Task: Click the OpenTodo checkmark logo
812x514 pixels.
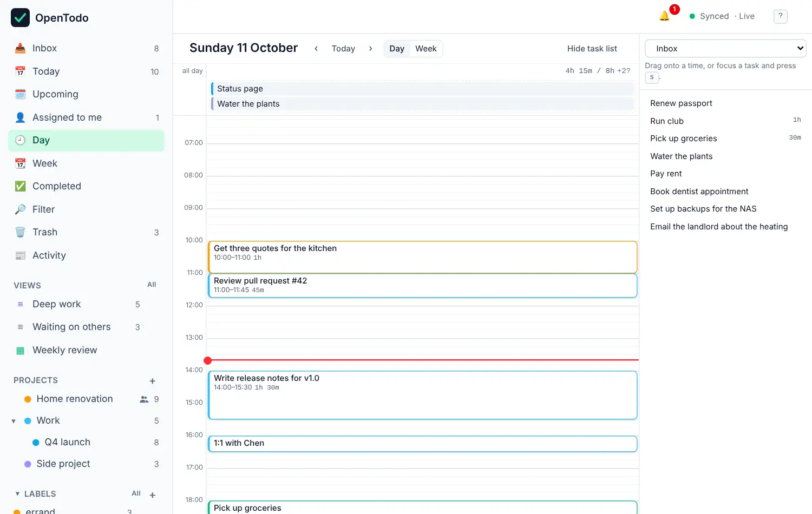Action: (20, 17)
